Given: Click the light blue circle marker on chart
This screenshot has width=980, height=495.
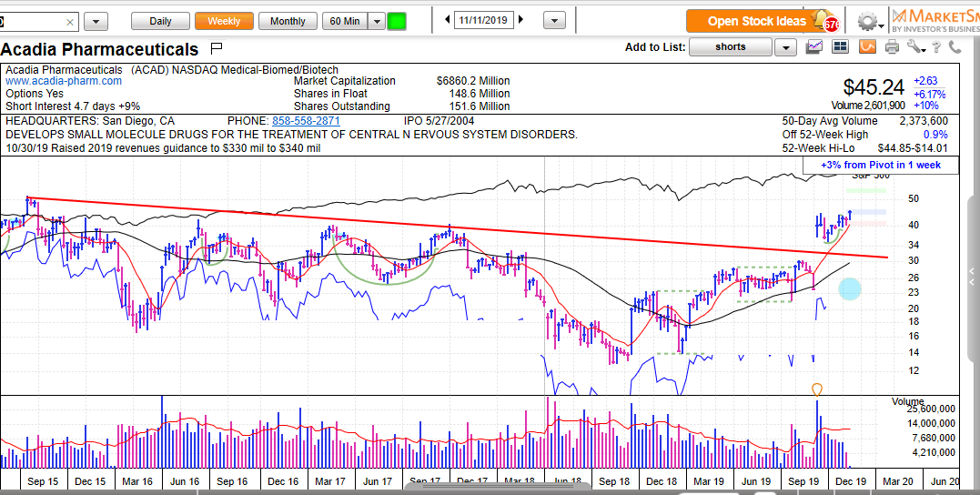Looking at the screenshot, I should pyautogui.click(x=849, y=288).
